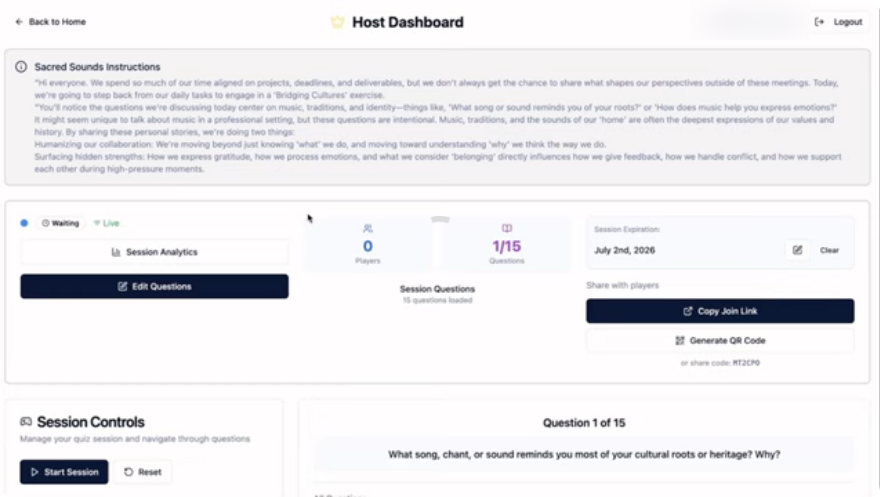Go back via Back to Home link
Viewport: 880px width, 497px height.
coord(51,22)
